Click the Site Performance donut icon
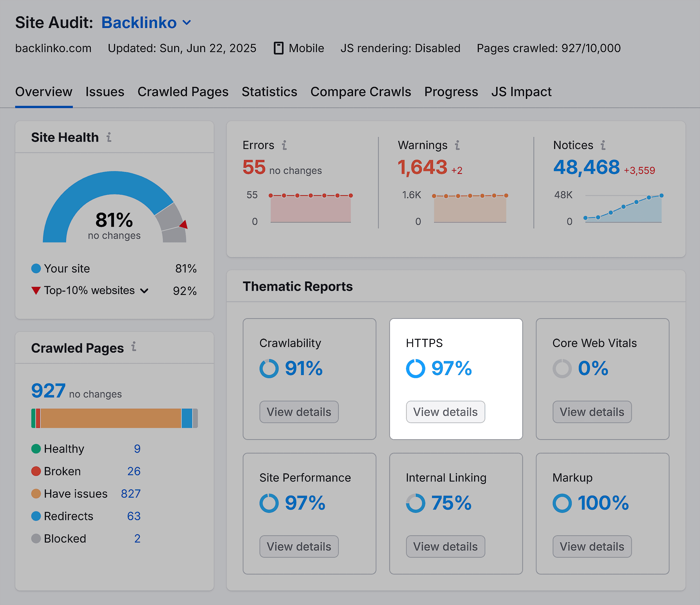 (x=269, y=503)
